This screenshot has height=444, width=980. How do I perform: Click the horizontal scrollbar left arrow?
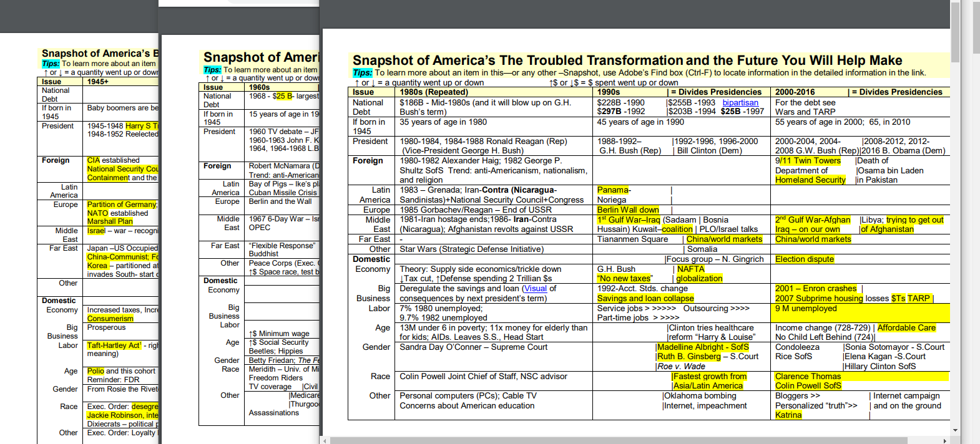coord(325,440)
